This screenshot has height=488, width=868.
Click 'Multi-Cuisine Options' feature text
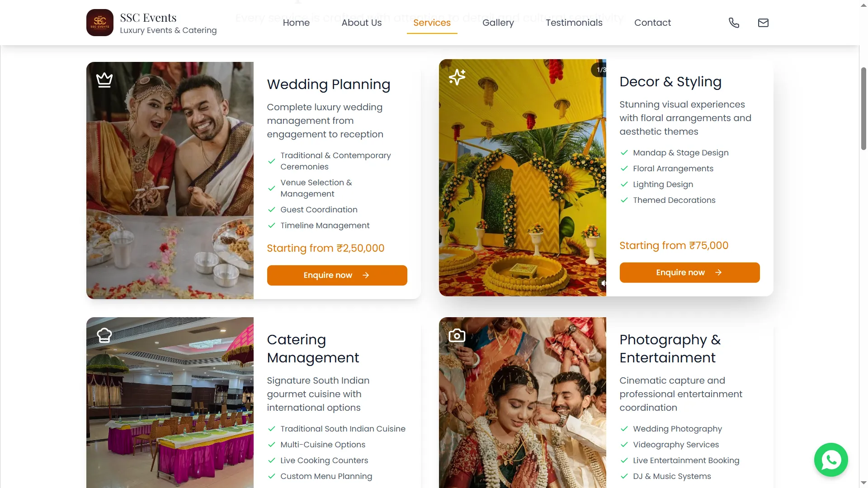[x=323, y=445]
